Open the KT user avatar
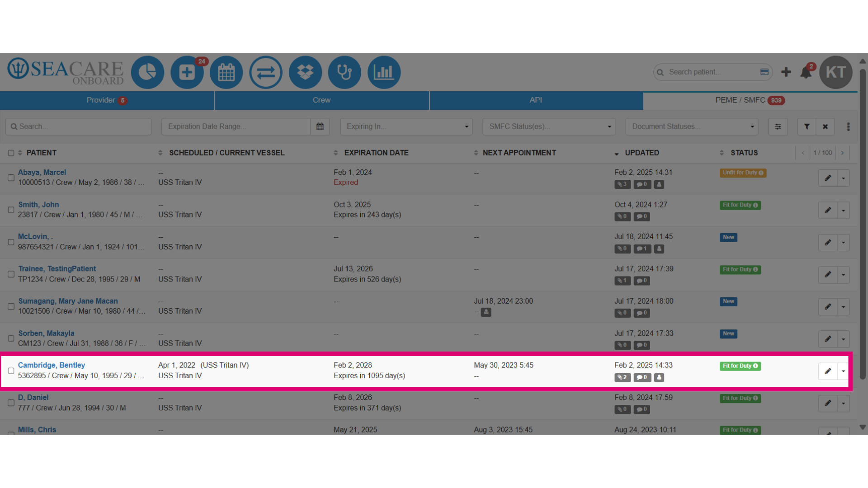868x488 pixels. point(836,72)
